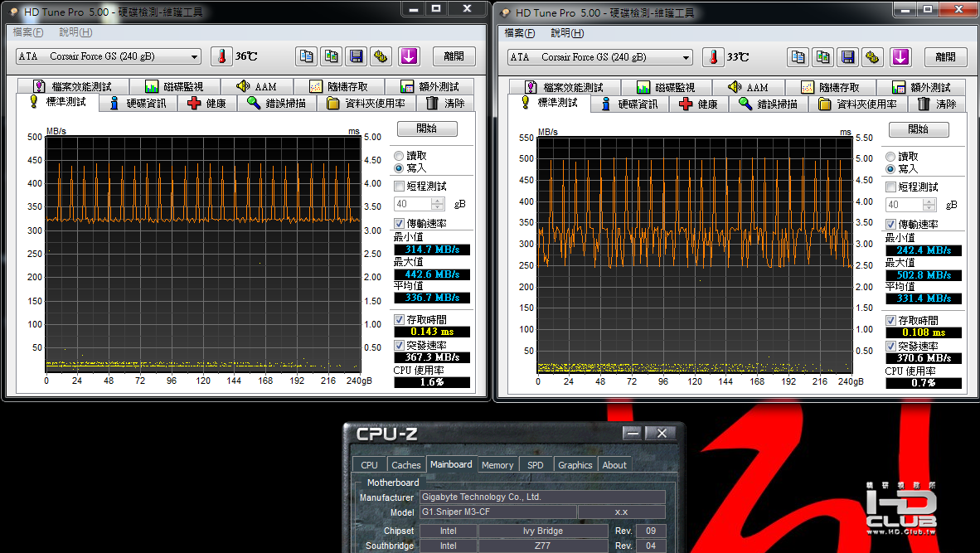Toggle 傳輸速率 checkbox in right window
This screenshot has height=553, width=980.
pos(891,224)
